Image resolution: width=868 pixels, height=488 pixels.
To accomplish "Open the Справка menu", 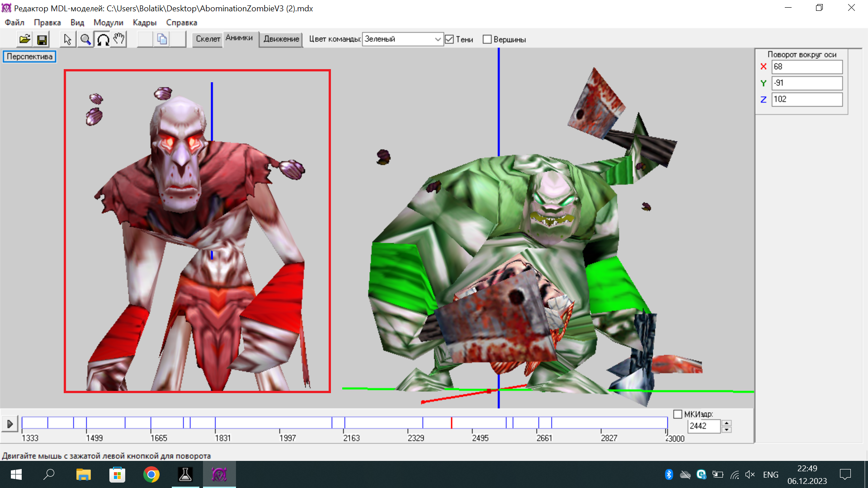I will (x=182, y=23).
